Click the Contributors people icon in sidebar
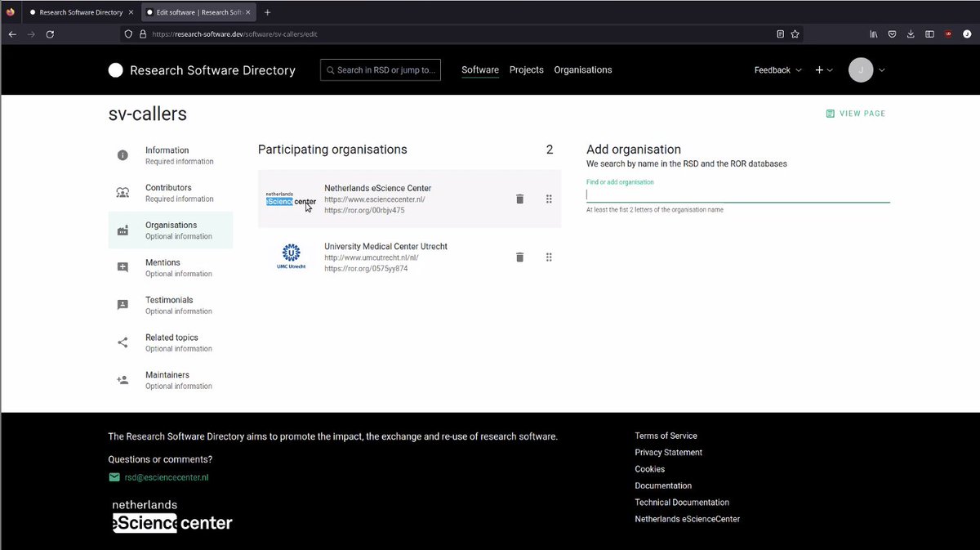980x550 pixels. tap(122, 193)
